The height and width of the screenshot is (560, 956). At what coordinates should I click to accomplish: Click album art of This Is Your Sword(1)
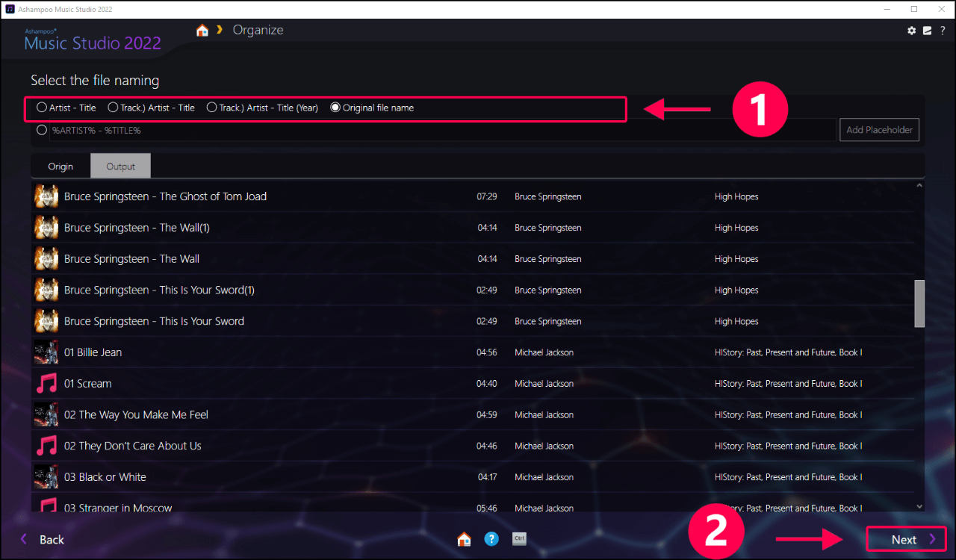pyautogui.click(x=46, y=290)
